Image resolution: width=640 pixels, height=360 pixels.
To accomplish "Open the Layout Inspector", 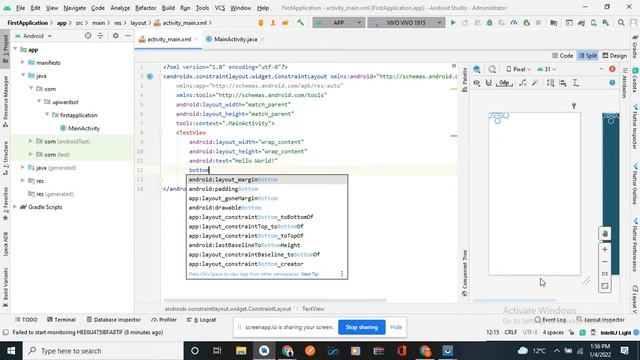I will (600, 320).
